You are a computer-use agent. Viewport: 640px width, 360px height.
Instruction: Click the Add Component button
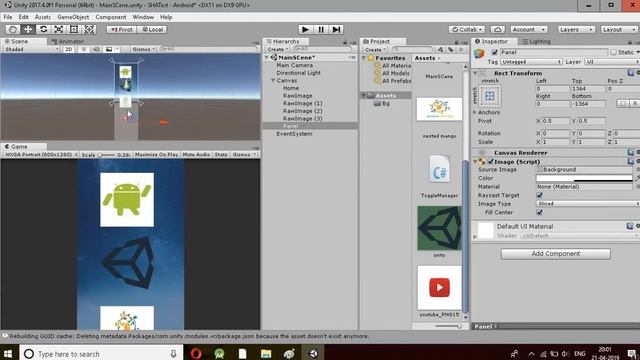[556, 254]
